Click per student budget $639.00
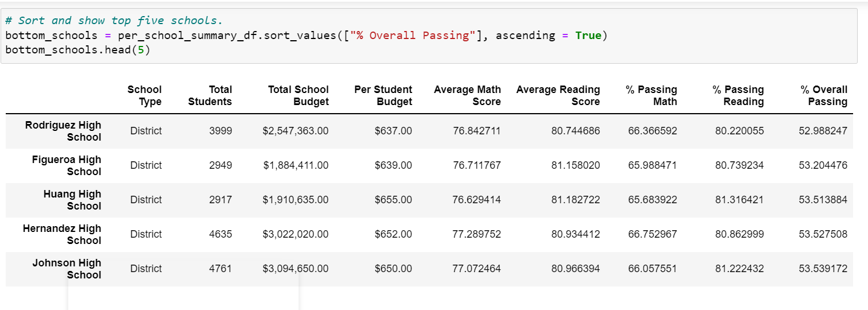 tap(393, 165)
